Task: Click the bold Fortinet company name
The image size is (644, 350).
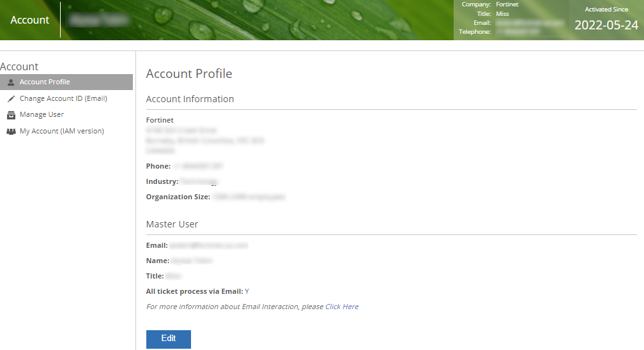Action: coord(160,120)
